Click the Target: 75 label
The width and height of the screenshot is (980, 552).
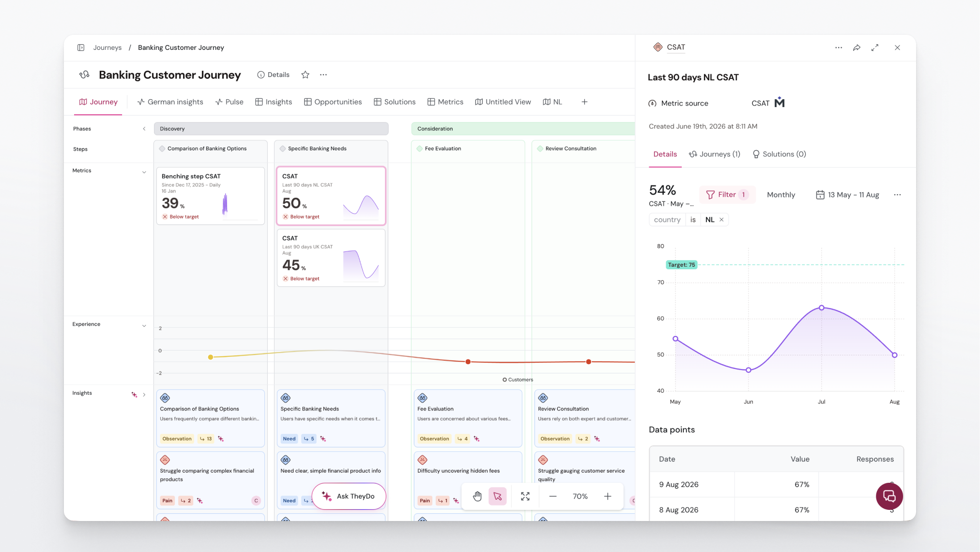pos(681,265)
